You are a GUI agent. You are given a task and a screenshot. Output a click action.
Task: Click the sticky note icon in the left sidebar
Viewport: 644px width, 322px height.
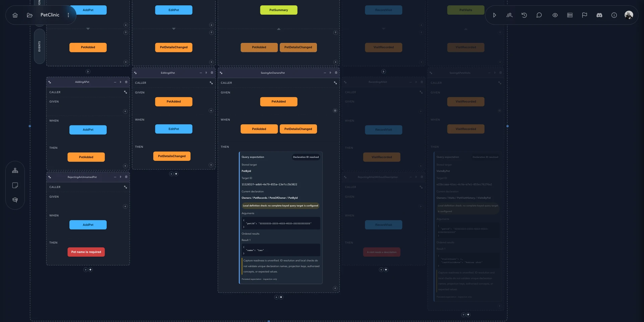15,185
